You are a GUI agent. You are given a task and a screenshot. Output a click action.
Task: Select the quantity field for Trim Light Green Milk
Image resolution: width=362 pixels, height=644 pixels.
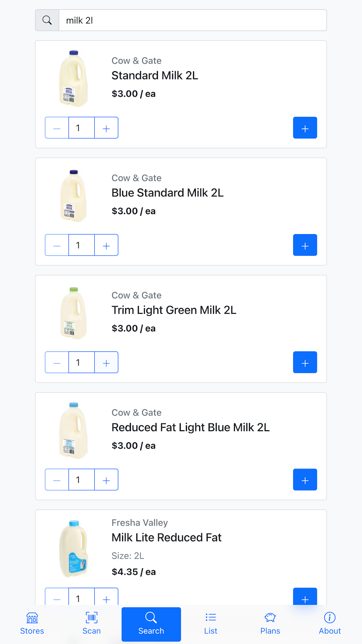pyautogui.click(x=81, y=362)
